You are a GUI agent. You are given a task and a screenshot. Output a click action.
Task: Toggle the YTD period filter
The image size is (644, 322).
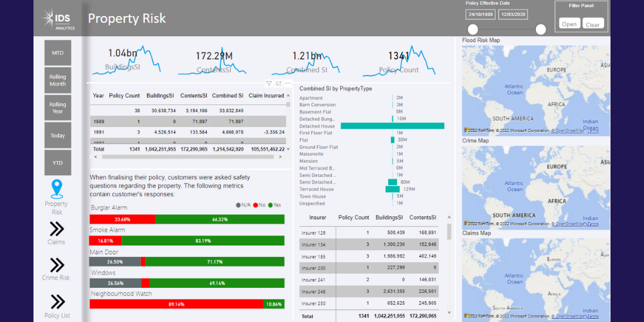(57, 163)
